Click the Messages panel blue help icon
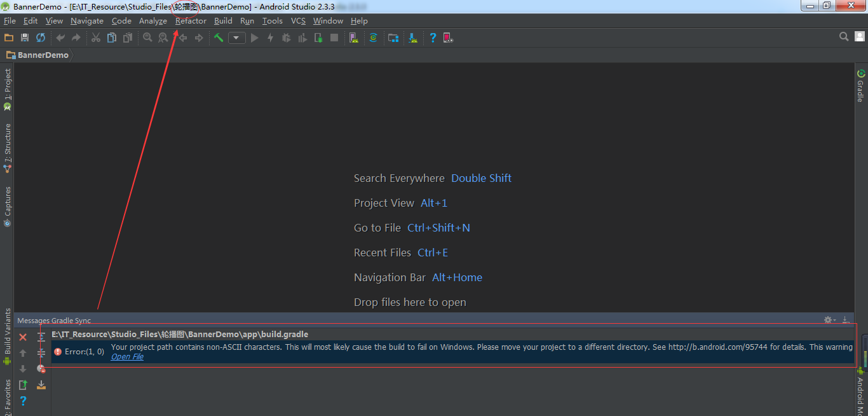Screen dimensions: 868x416 tap(23, 401)
